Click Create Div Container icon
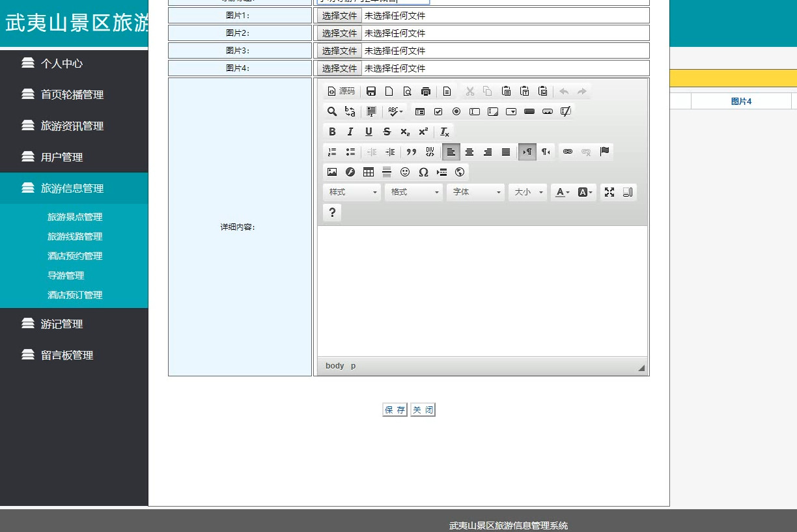 point(429,152)
